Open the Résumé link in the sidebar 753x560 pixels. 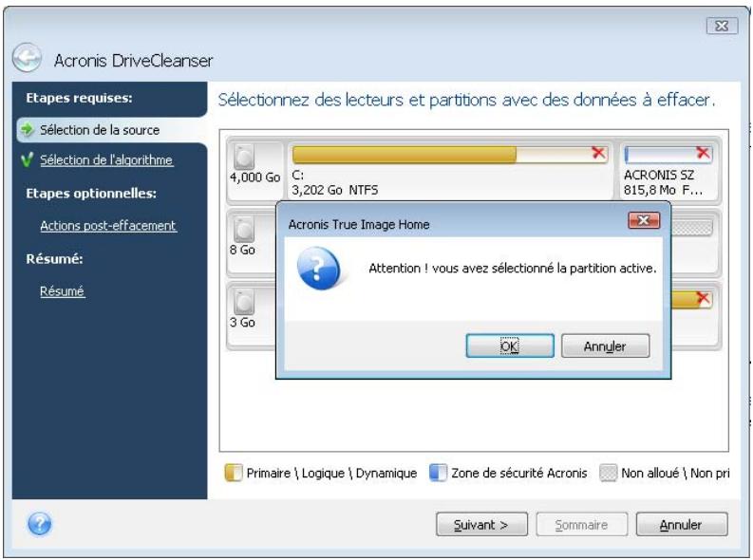pos(62,290)
